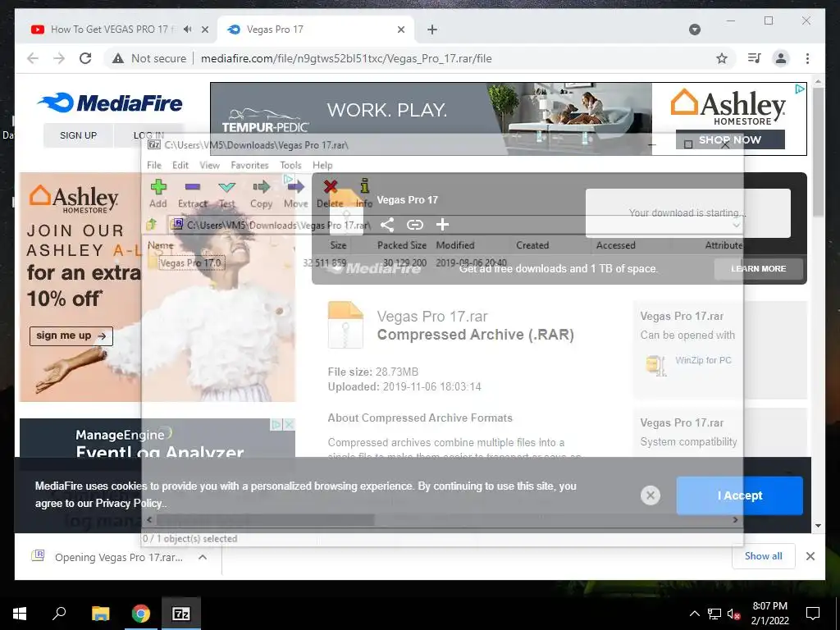
Task: Show hidden system tray icons
Action: coord(694,614)
